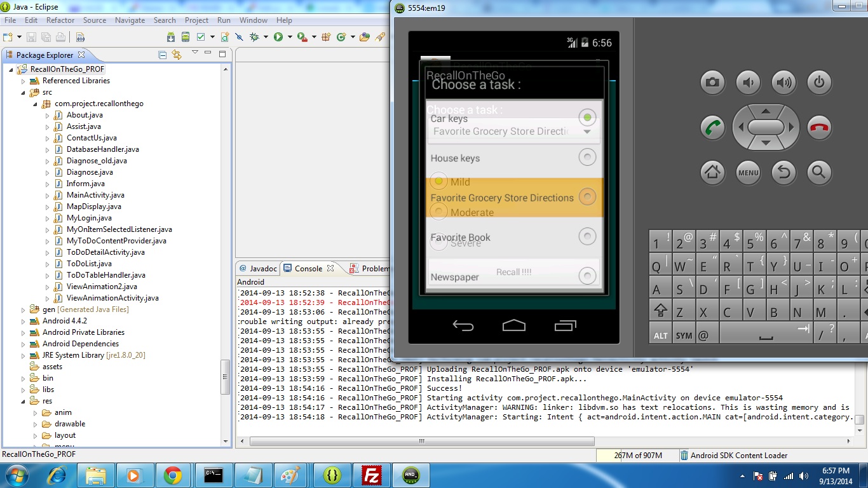Open the File menu
Viewport: 868px width, 488px height.
click(10, 20)
